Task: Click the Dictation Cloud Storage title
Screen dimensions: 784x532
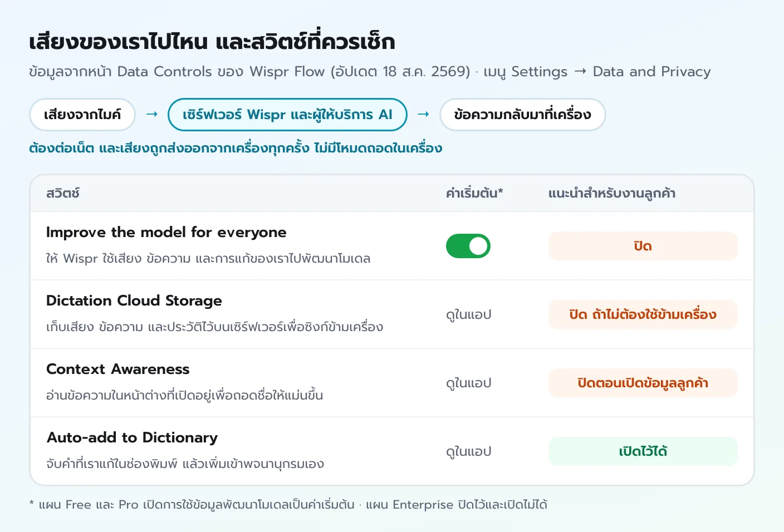Action: [134, 301]
